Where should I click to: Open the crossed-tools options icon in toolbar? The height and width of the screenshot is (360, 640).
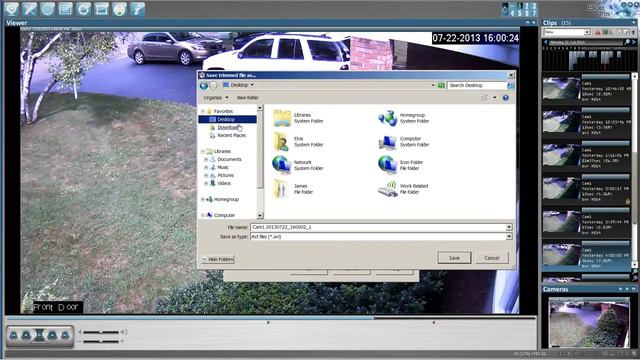click(29, 9)
